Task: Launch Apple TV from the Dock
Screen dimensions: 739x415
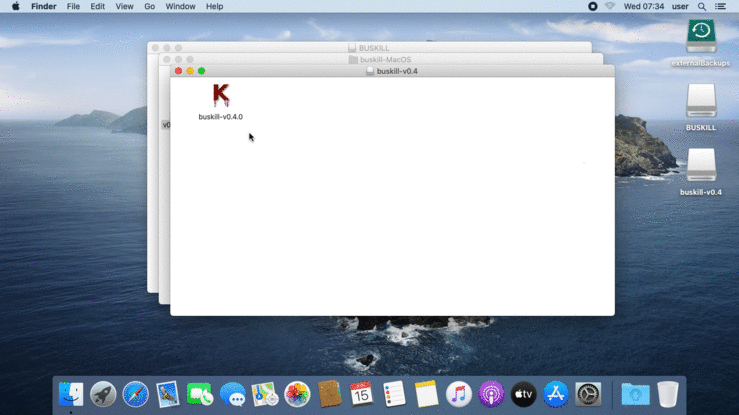Action: [x=523, y=394]
